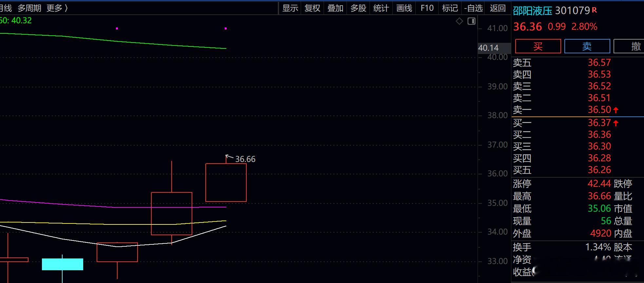The width and height of the screenshot is (644, 283).
Task: Click the cyan filled candlestick
Action: 63,264
